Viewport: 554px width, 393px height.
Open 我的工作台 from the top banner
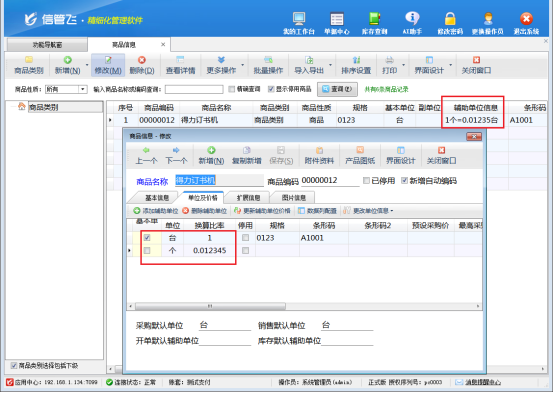[x=299, y=23]
